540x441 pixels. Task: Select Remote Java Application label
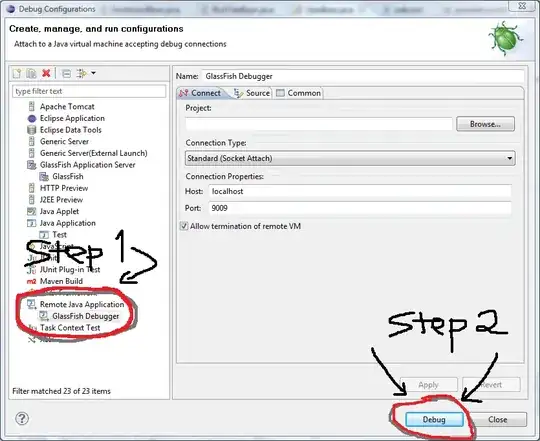(x=82, y=304)
